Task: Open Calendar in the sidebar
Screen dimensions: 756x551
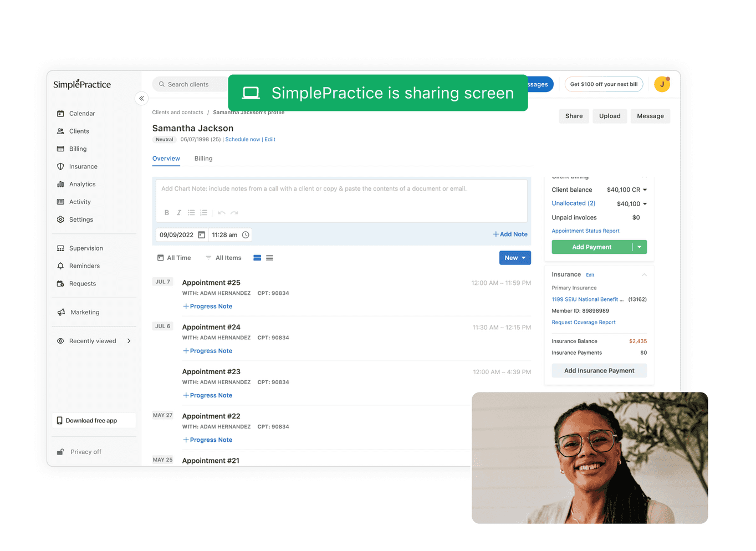Action: pos(76,114)
